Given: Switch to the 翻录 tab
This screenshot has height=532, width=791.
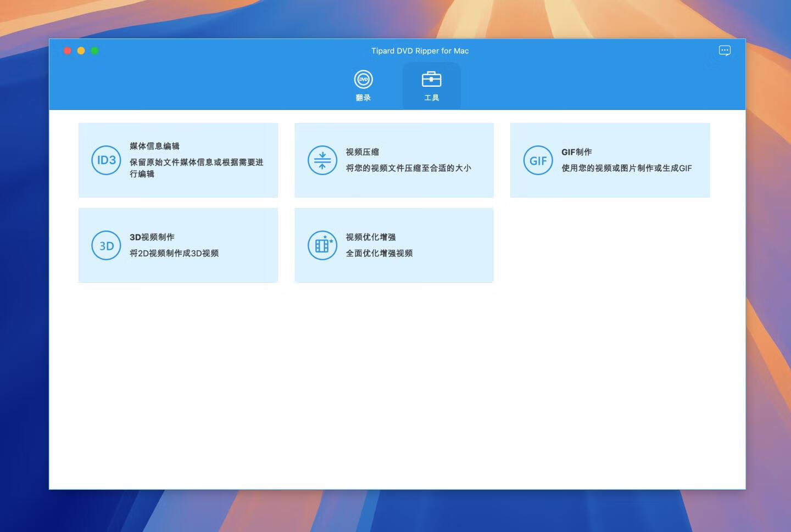Looking at the screenshot, I should coord(363,86).
